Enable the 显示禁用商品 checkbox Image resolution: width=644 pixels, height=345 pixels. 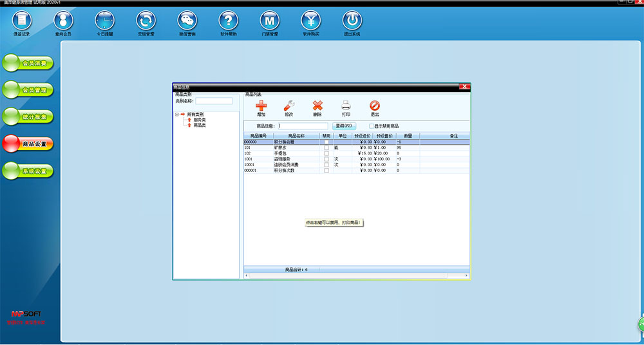371,126
